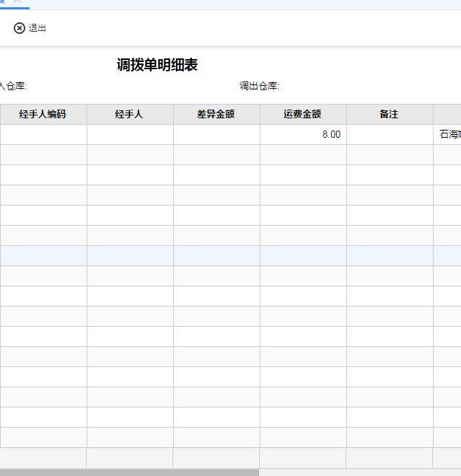Click the horizontal scrollbar thumb

(129, 473)
